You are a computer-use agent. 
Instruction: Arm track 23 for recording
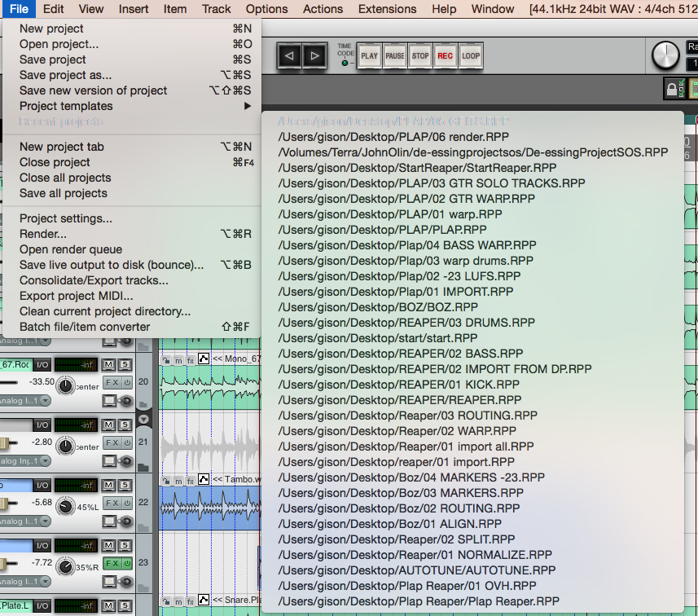point(109,581)
